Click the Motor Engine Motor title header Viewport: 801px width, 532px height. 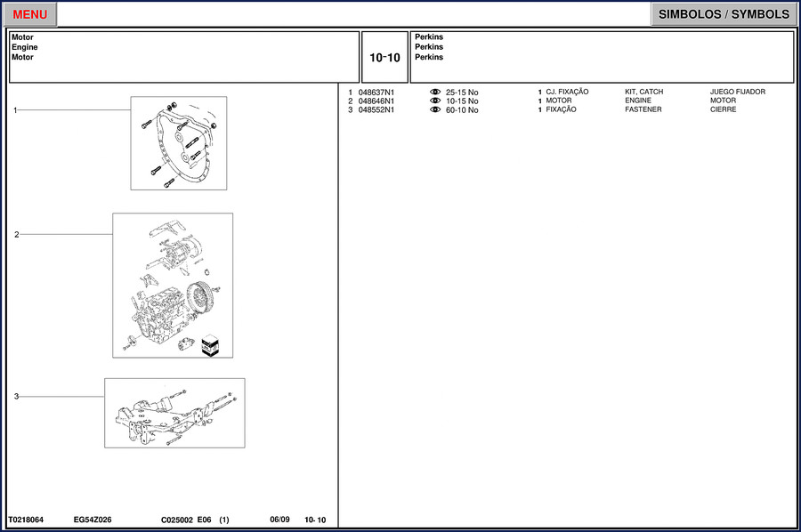coord(184,57)
